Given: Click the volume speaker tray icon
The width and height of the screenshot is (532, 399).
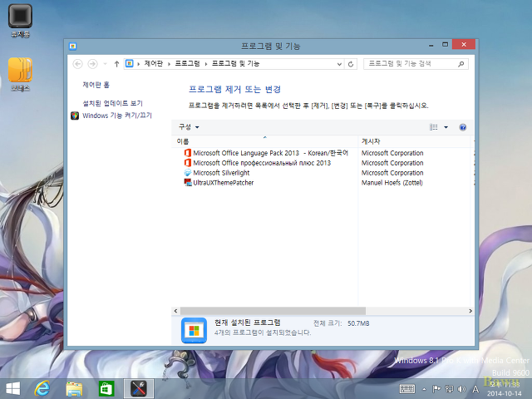Looking at the screenshot, I should [461, 389].
